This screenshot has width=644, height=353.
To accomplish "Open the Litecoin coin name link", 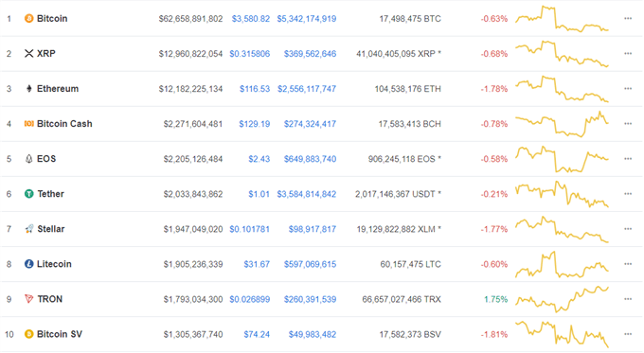I will point(54,264).
